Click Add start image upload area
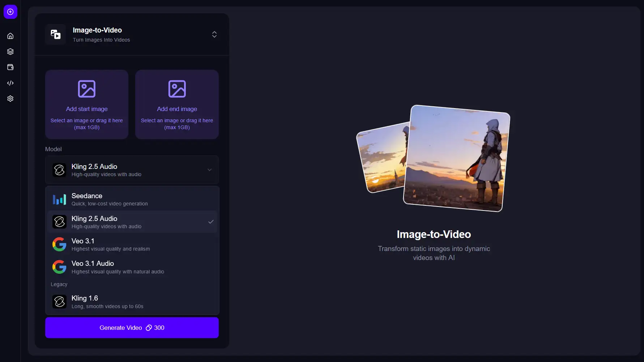 tap(86, 105)
